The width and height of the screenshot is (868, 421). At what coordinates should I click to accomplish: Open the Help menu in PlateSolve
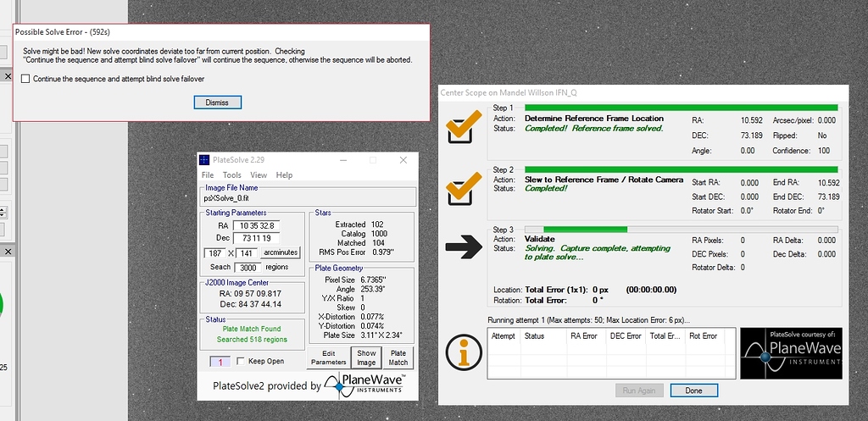coord(285,175)
